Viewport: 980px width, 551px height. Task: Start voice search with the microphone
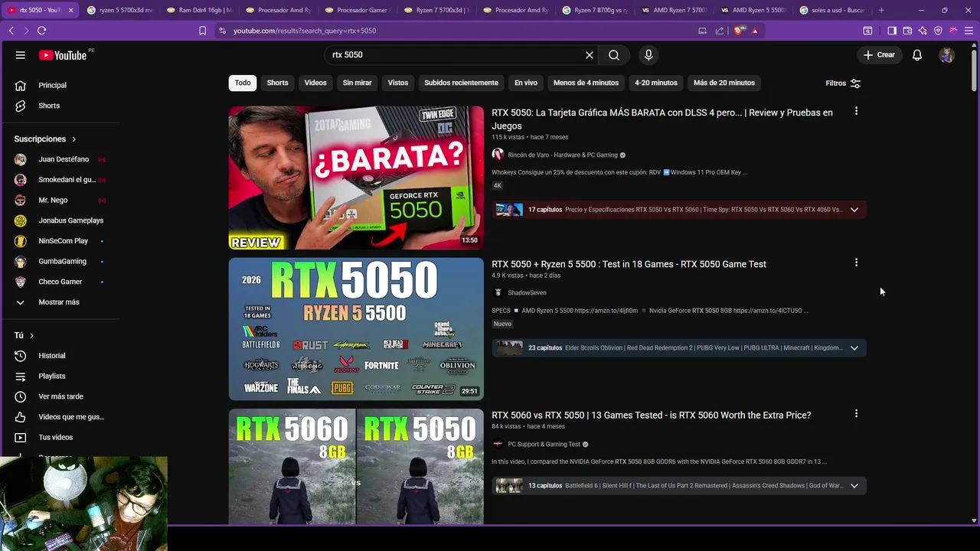point(648,55)
